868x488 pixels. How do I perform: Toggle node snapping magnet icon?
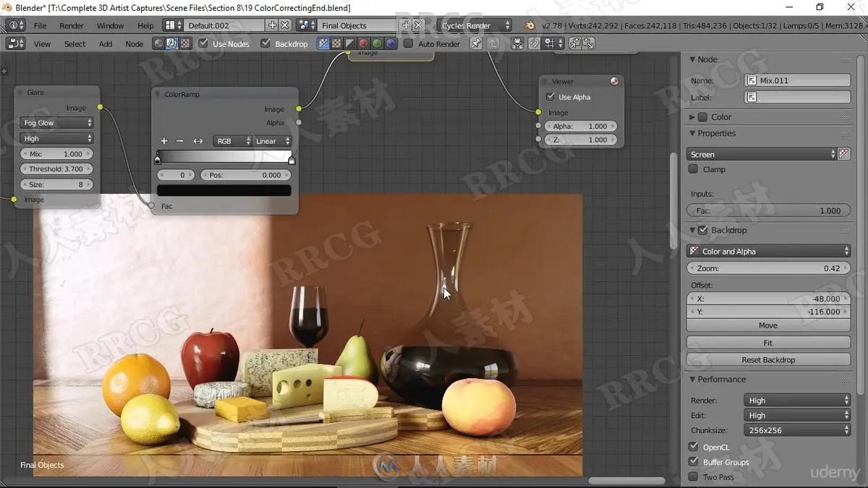(534, 43)
